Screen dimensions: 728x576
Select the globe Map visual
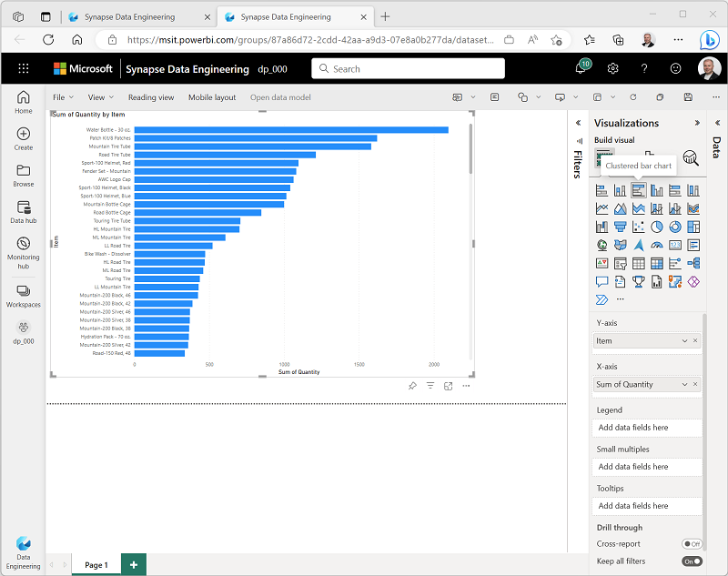tap(602, 245)
